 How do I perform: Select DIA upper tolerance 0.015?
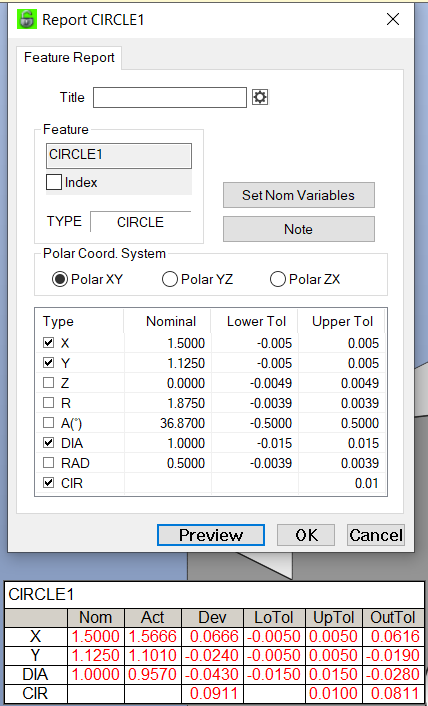click(x=363, y=443)
